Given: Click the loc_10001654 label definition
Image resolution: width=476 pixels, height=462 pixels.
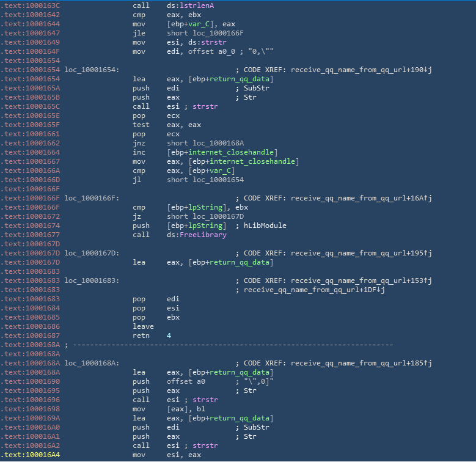Looking at the screenshot, I should click(92, 70).
